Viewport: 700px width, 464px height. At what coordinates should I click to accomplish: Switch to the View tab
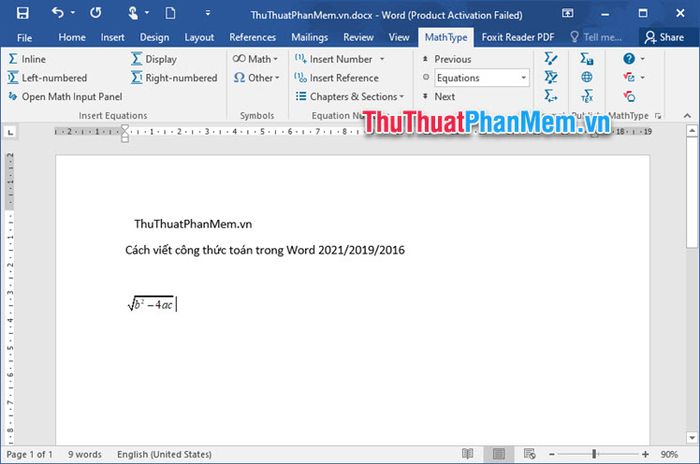399,38
